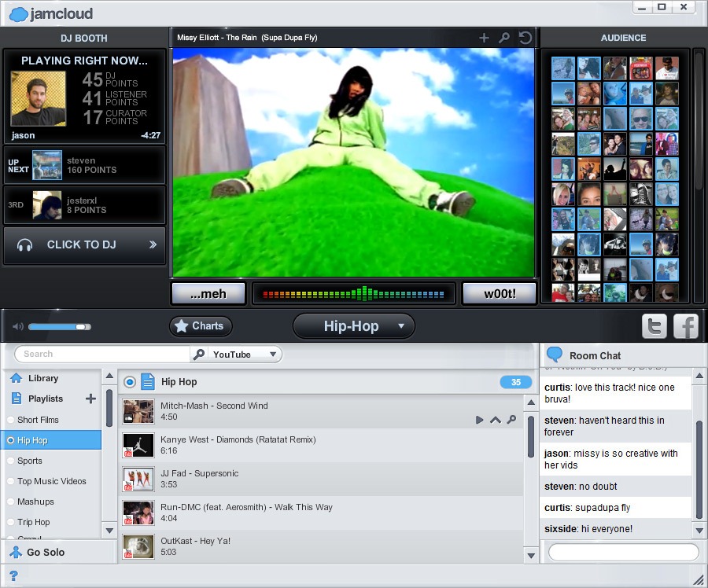Vote w00t! on current track

coord(500,294)
